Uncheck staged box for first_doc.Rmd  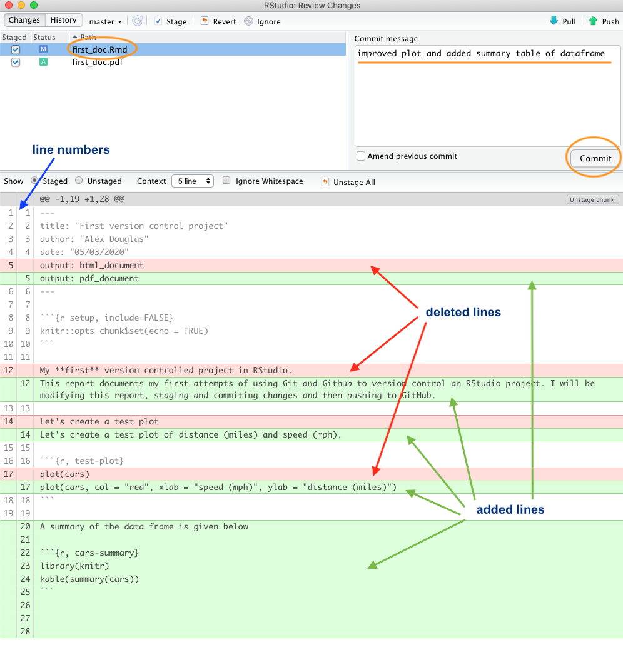(16, 49)
